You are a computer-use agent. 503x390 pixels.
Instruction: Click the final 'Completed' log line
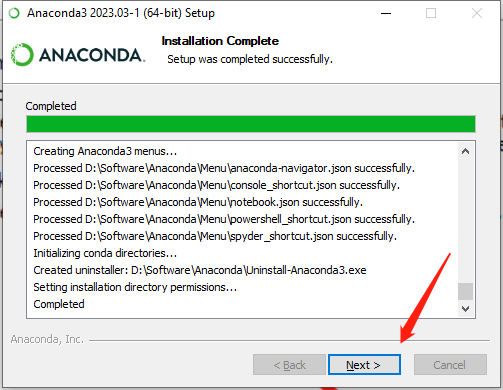point(59,304)
